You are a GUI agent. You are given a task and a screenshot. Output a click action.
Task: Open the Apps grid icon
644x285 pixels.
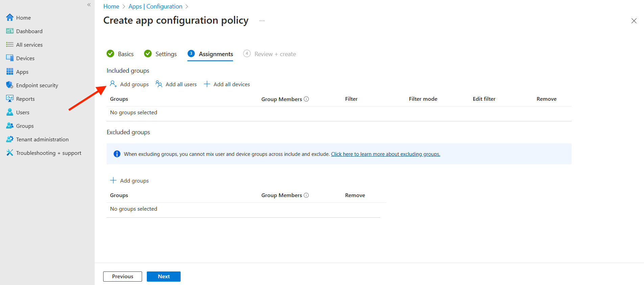(x=10, y=72)
